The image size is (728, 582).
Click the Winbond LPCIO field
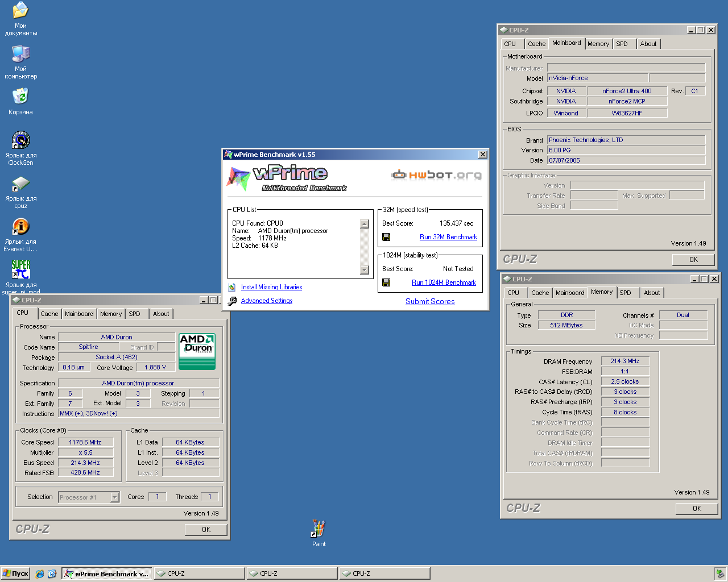tap(566, 113)
